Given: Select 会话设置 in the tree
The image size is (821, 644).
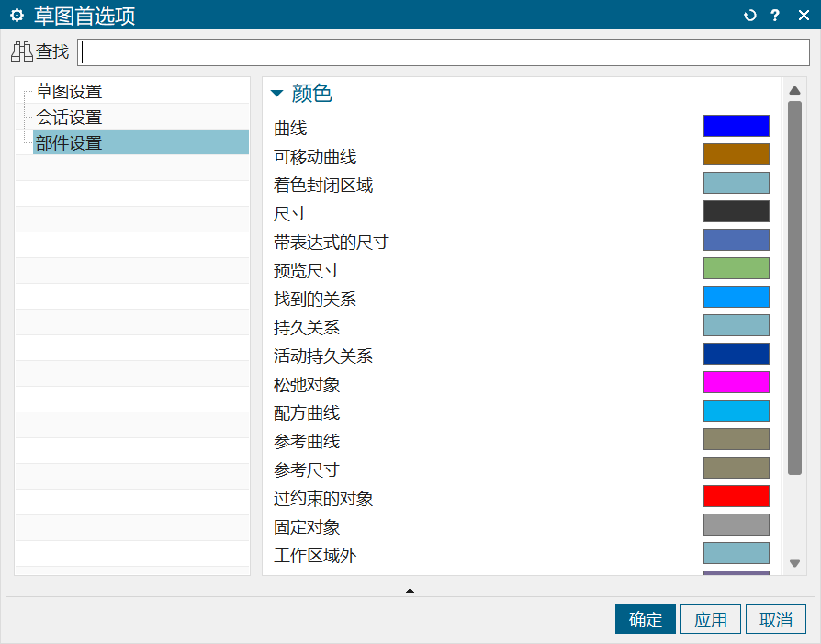Looking at the screenshot, I should coord(69,118).
